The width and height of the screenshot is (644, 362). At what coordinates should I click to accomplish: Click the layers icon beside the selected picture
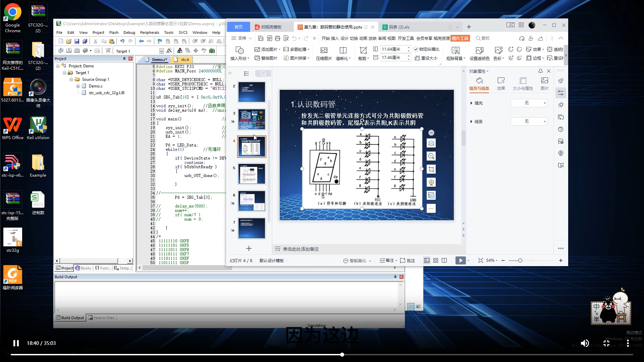tap(431, 143)
